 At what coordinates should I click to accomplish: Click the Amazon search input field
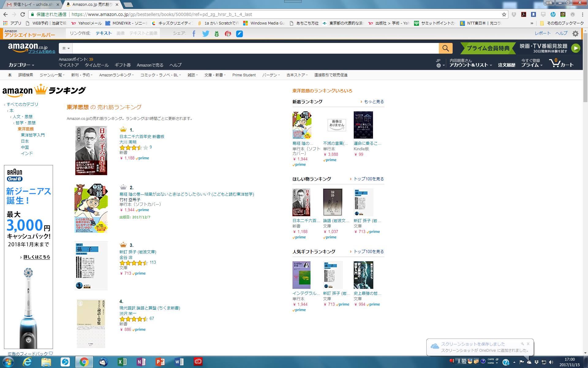(x=256, y=48)
